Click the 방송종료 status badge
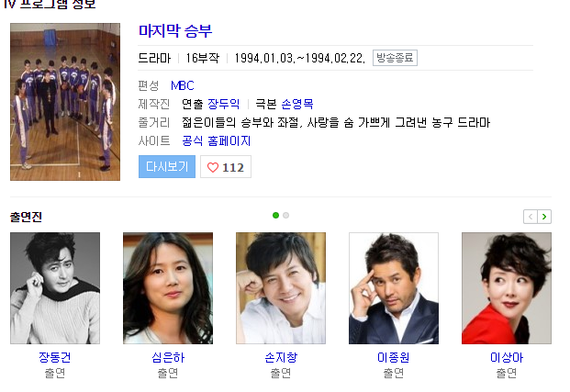This screenshot has width=570, height=392. (396, 58)
